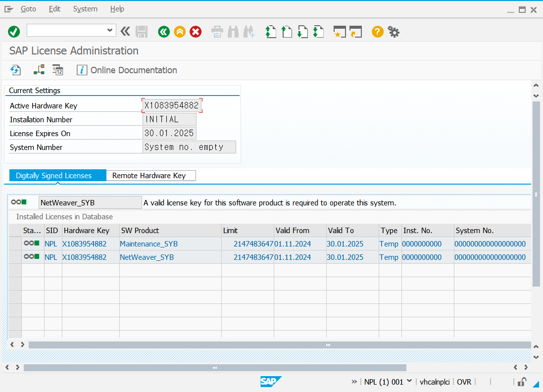Click the SW Product column header
The image size is (543, 392).
170,230
